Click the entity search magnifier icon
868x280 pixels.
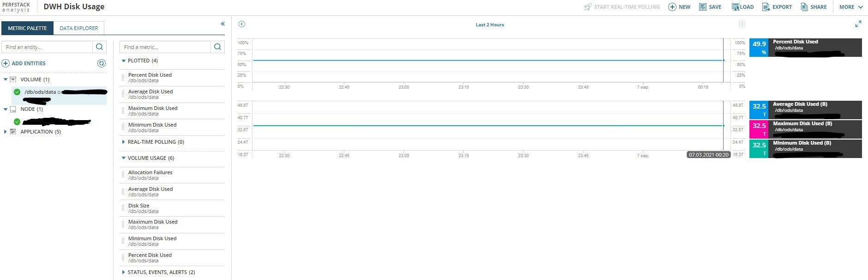tap(99, 47)
